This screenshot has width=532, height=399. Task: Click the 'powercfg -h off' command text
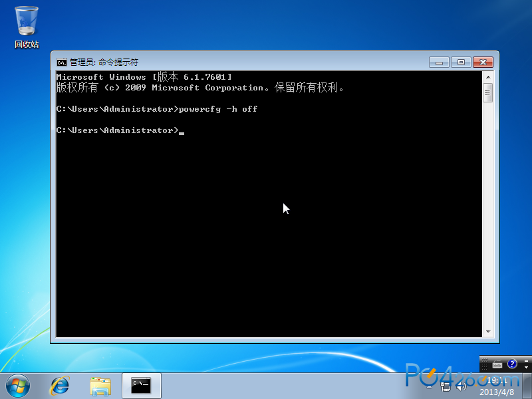[x=218, y=109]
